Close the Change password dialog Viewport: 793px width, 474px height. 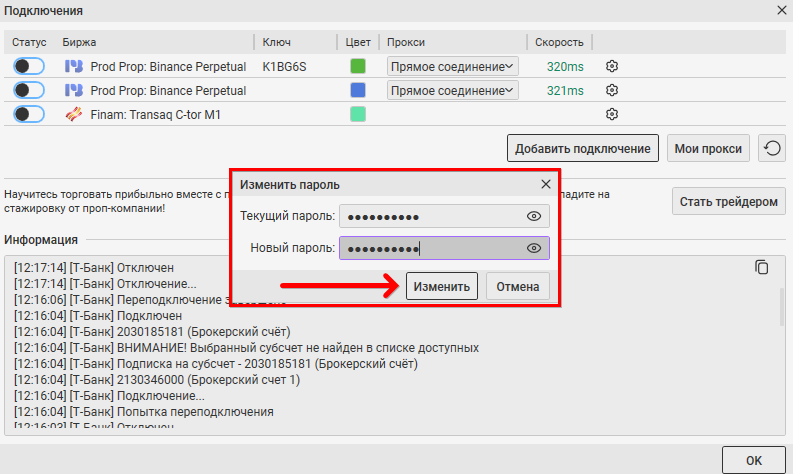click(x=545, y=184)
